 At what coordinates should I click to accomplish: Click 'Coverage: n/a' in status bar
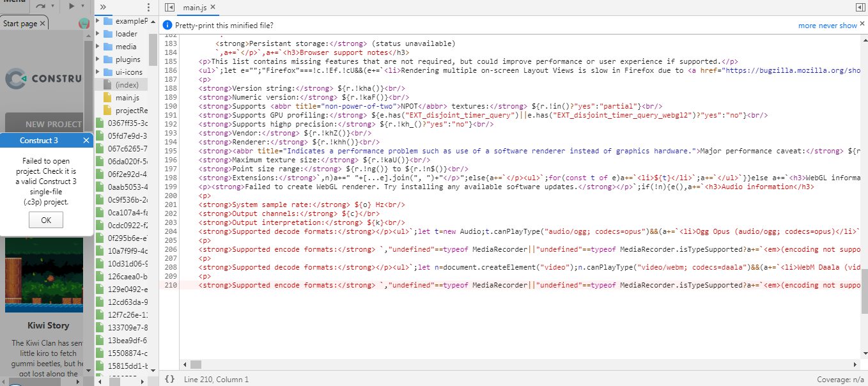pyautogui.click(x=840, y=380)
